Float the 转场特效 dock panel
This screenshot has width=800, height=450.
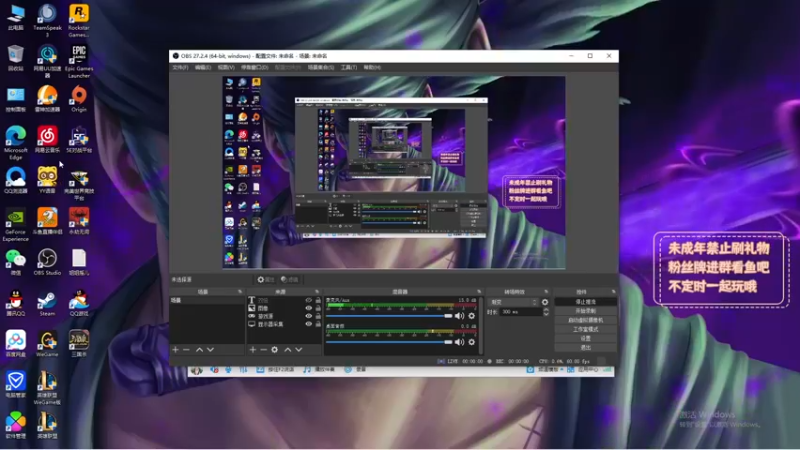point(546,292)
